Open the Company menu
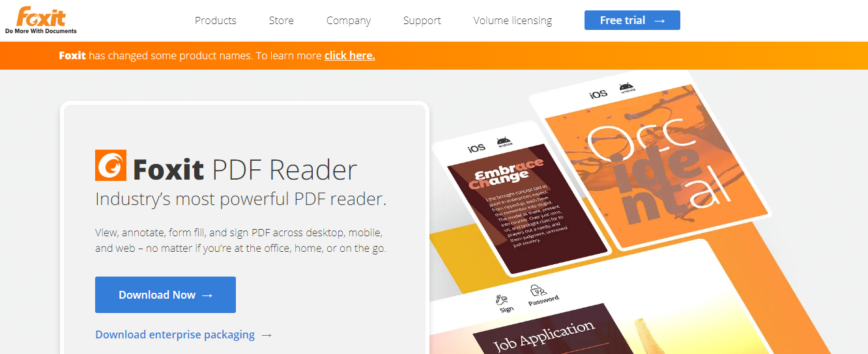 point(349,20)
